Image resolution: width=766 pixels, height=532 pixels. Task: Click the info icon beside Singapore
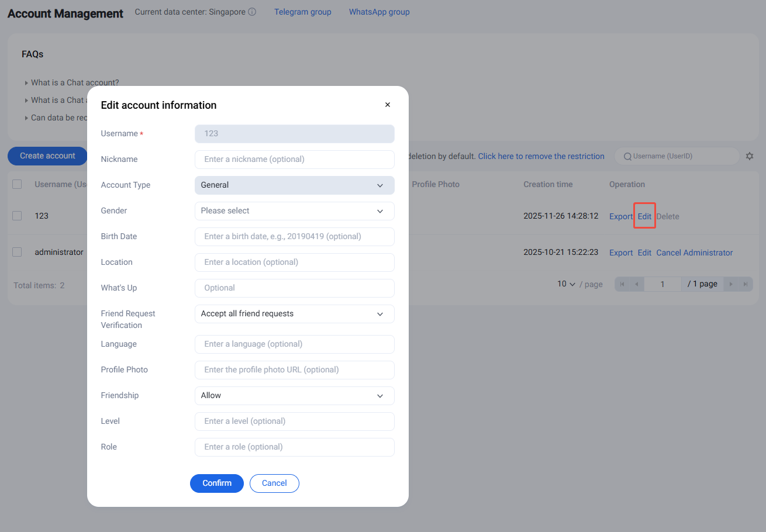(252, 12)
